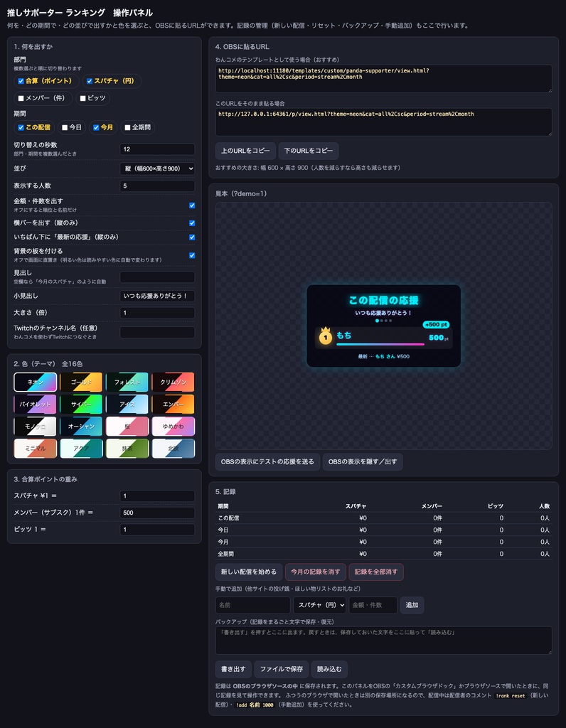This screenshot has height=728, width=566.
Task: Turn off 背景の板を付ける checkbox
Action: point(192,255)
